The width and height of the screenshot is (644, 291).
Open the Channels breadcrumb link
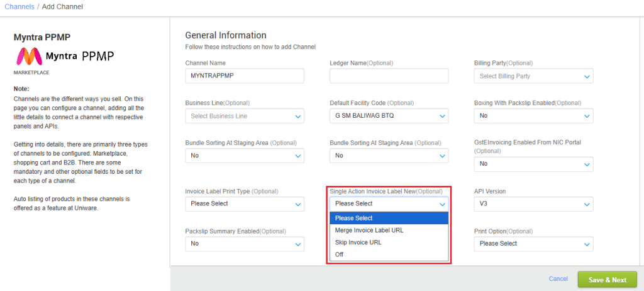point(19,7)
